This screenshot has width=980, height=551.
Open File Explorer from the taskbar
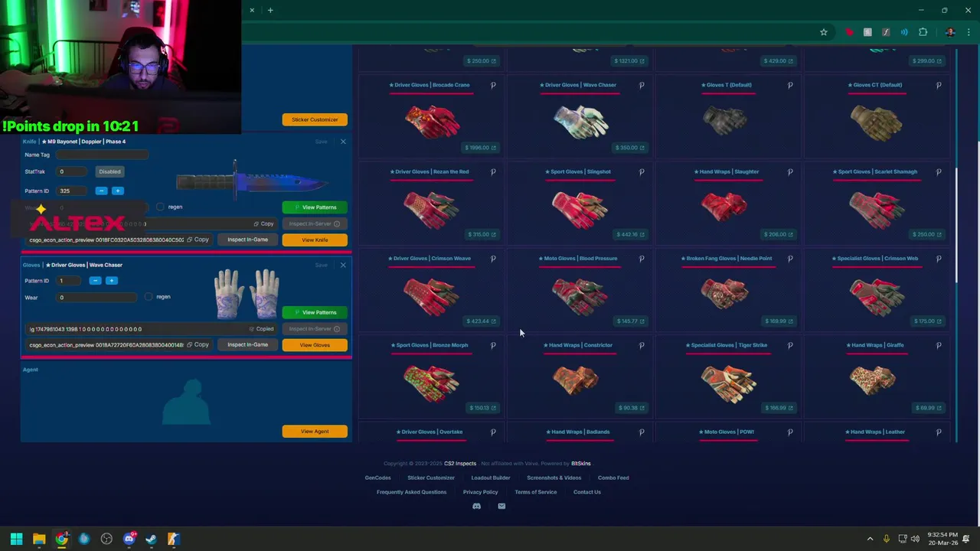pos(39,539)
